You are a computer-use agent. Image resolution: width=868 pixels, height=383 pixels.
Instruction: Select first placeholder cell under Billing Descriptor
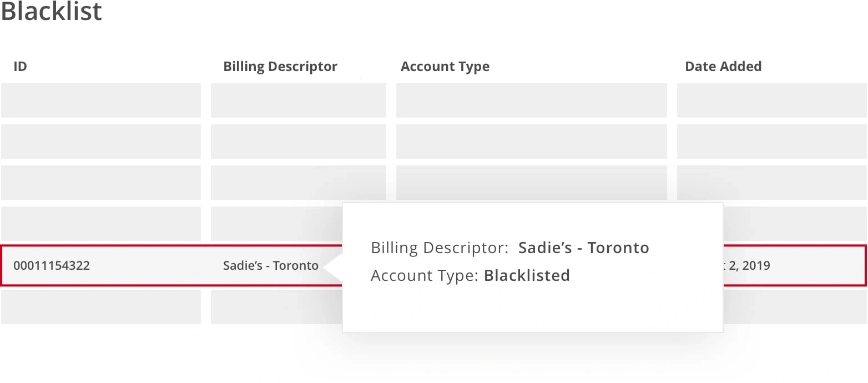point(298,100)
